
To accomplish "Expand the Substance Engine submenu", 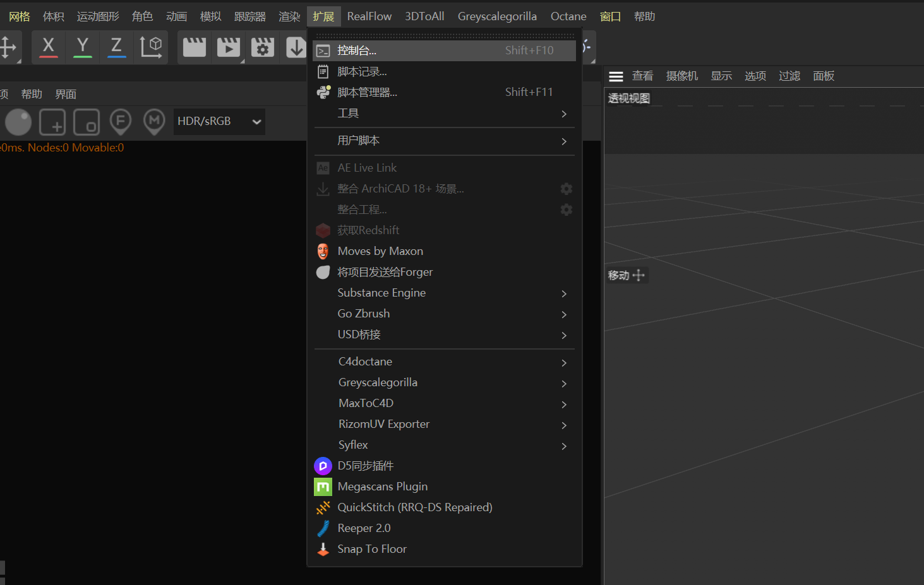I will [x=445, y=293].
